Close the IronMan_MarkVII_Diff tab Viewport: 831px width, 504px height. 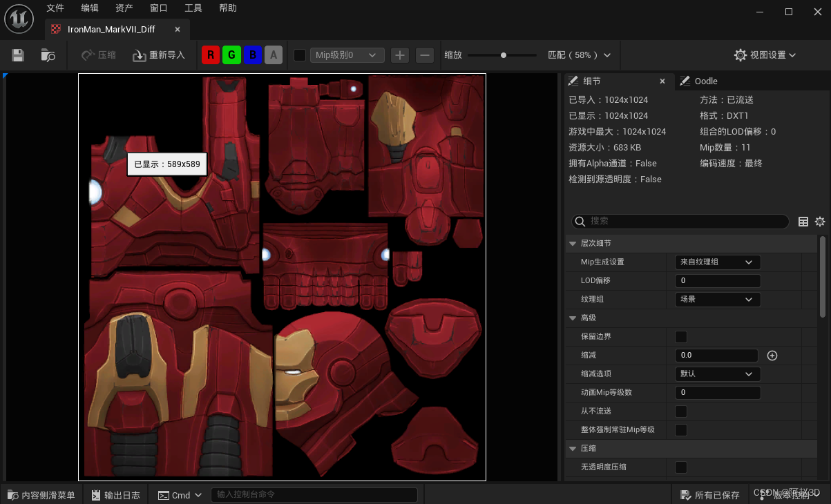tap(178, 30)
